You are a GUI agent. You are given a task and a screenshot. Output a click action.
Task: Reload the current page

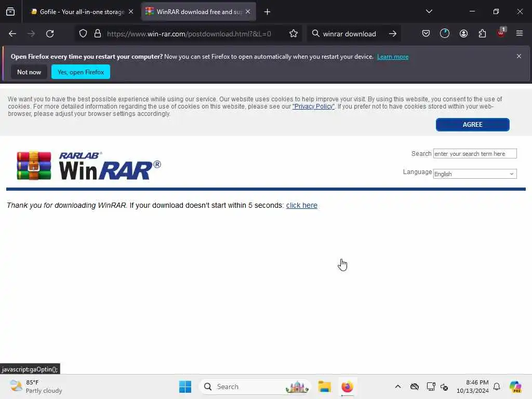50,34
